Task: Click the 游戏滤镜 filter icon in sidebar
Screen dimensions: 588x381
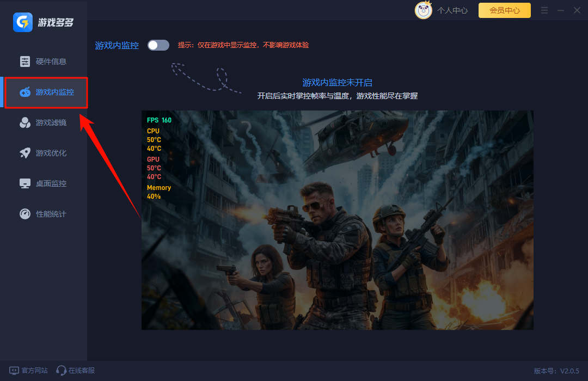Action: [25, 122]
